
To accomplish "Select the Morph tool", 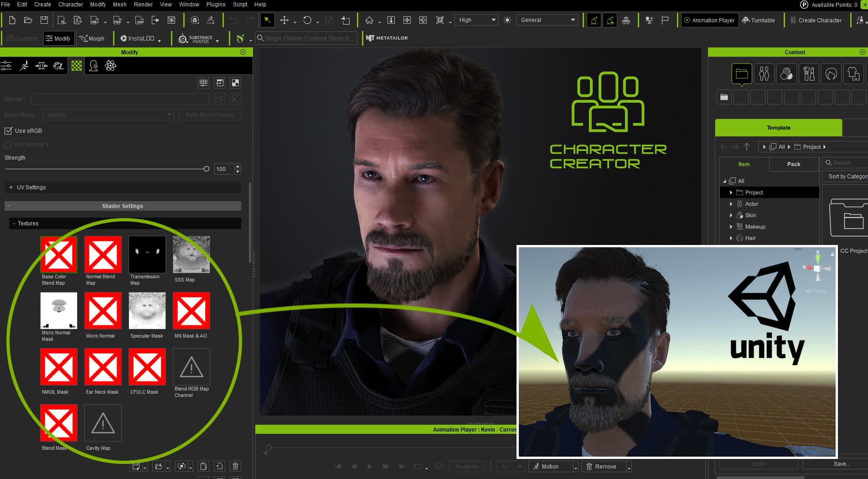I will [92, 39].
